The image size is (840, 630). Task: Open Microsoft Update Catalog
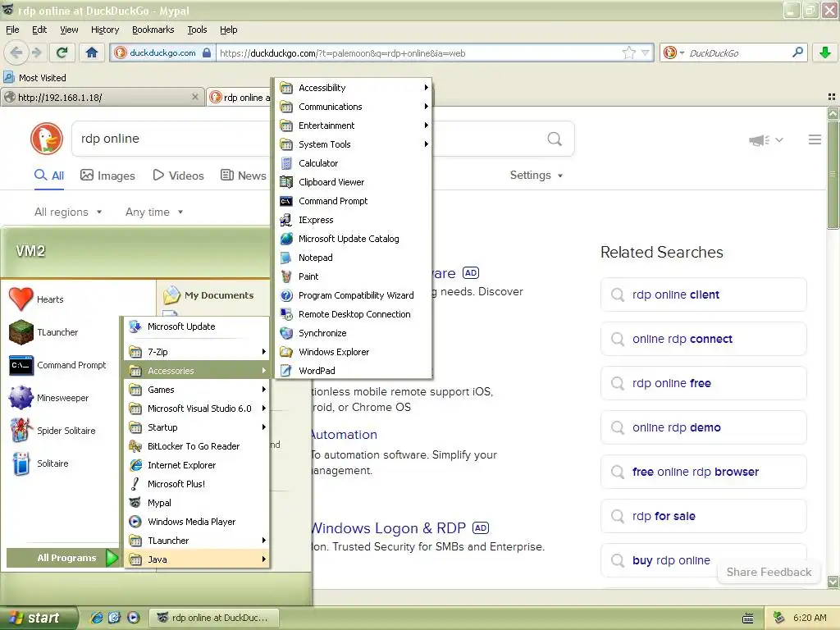tap(354, 239)
